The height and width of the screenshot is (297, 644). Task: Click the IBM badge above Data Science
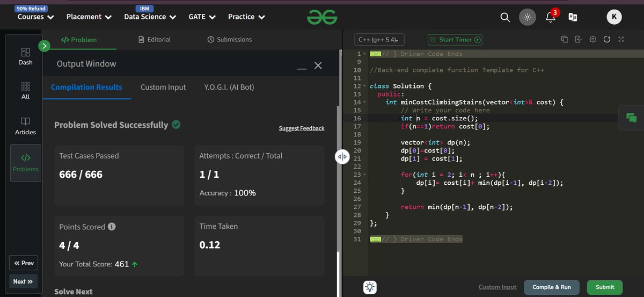[x=144, y=9]
